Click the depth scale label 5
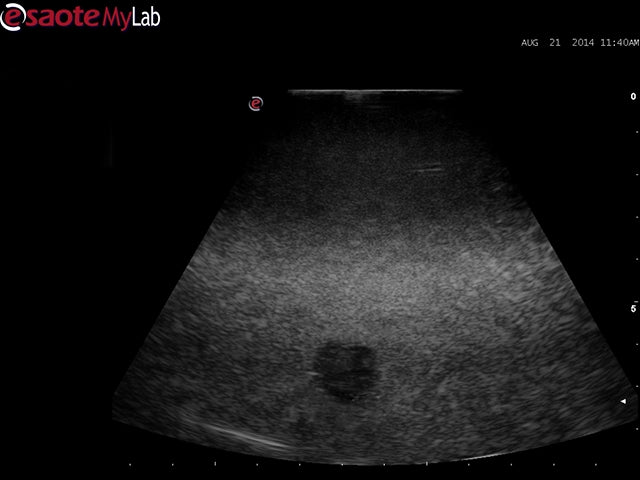This screenshot has height=480, width=640. pyautogui.click(x=633, y=309)
